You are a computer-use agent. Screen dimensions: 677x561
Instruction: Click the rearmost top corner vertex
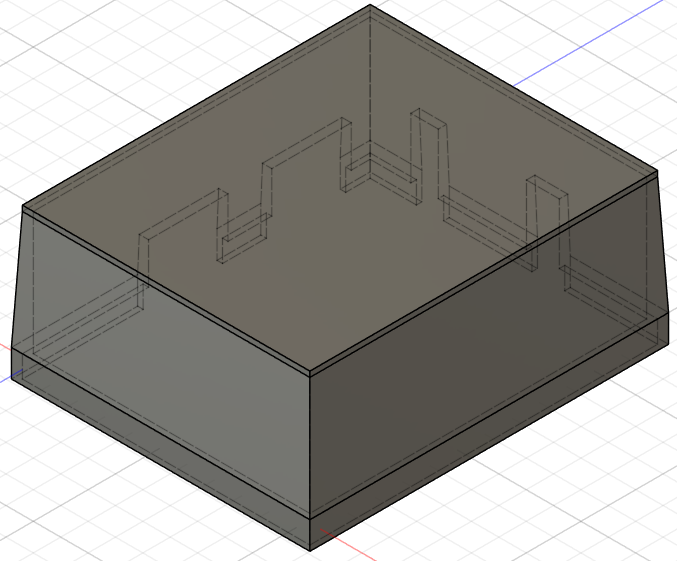tap(371, 6)
